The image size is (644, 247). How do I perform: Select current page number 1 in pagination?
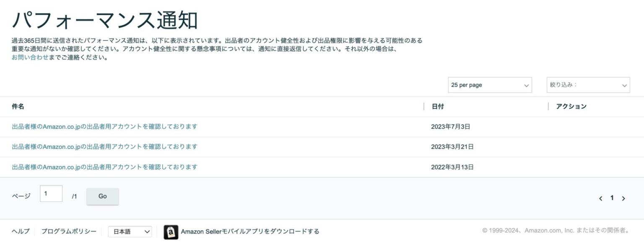[612, 198]
